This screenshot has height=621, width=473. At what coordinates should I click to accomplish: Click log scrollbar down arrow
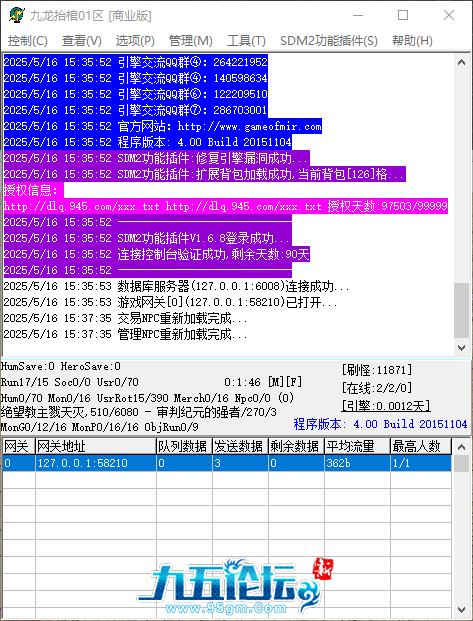click(x=461, y=347)
